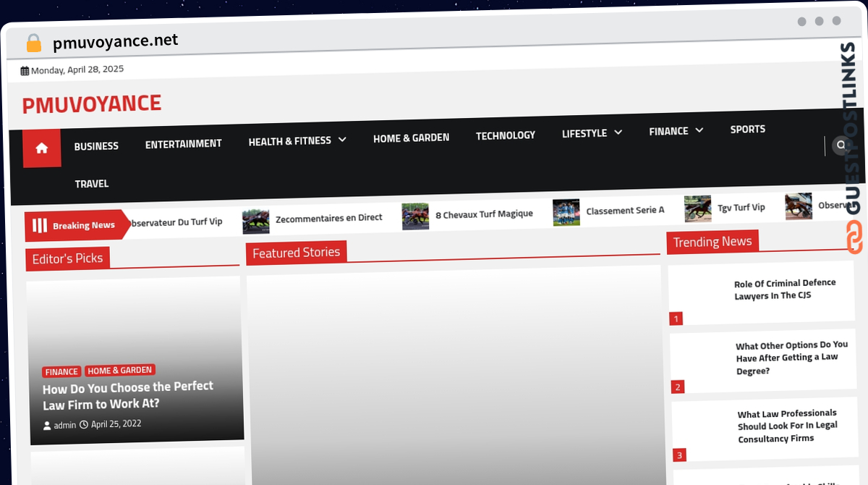Click the Trending News heading
The image size is (868, 485).
click(712, 242)
